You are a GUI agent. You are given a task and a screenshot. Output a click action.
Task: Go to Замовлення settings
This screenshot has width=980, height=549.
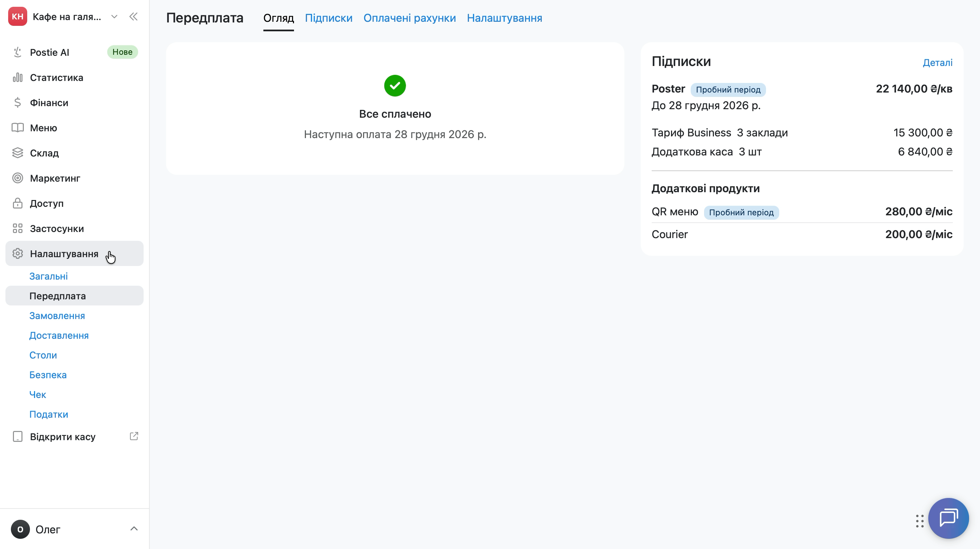57,316
